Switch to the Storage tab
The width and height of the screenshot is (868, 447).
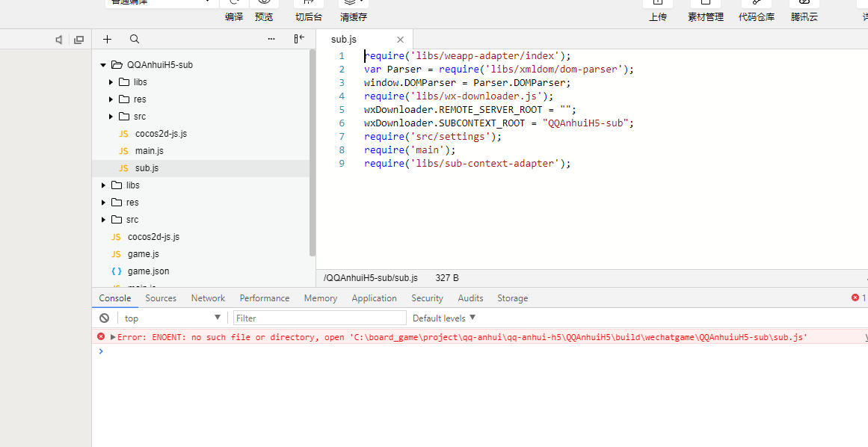tap(513, 298)
